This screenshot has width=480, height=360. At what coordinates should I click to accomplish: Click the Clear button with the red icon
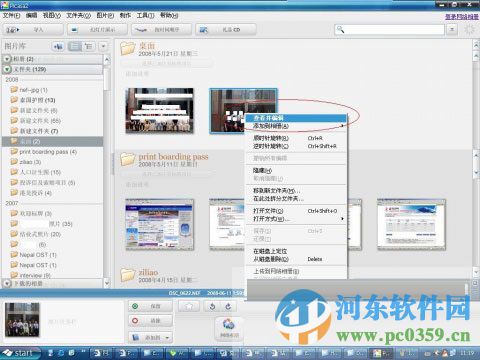click(x=150, y=320)
